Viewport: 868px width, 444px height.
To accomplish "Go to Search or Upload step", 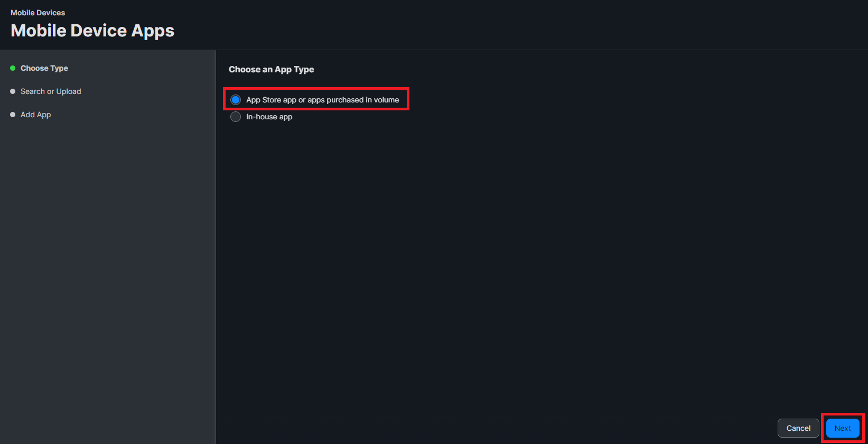I will (51, 91).
